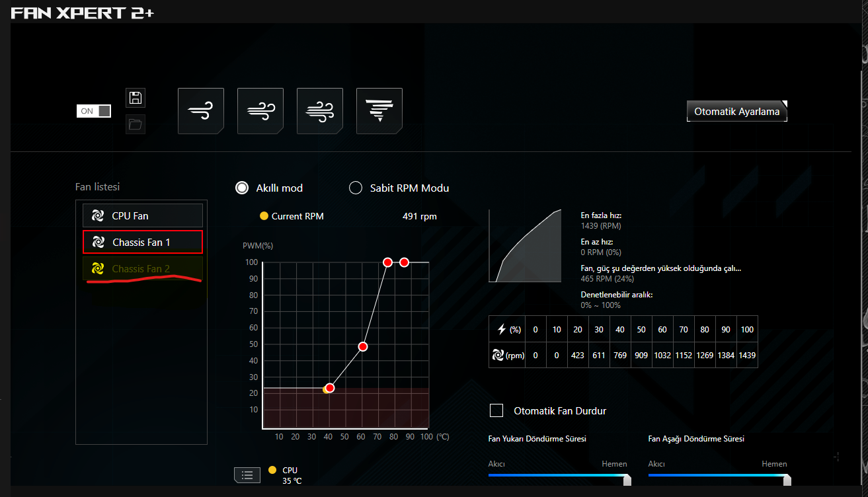Select the Turbo fan mode icon
The height and width of the screenshot is (497, 868).
point(320,111)
